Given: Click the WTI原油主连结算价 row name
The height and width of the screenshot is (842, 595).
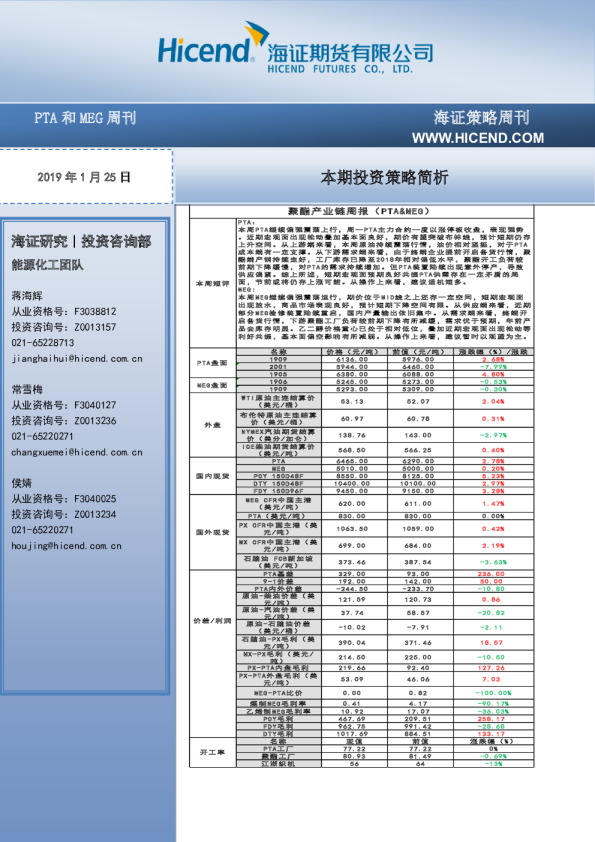Looking at the screenshot, I should point(278,401).
